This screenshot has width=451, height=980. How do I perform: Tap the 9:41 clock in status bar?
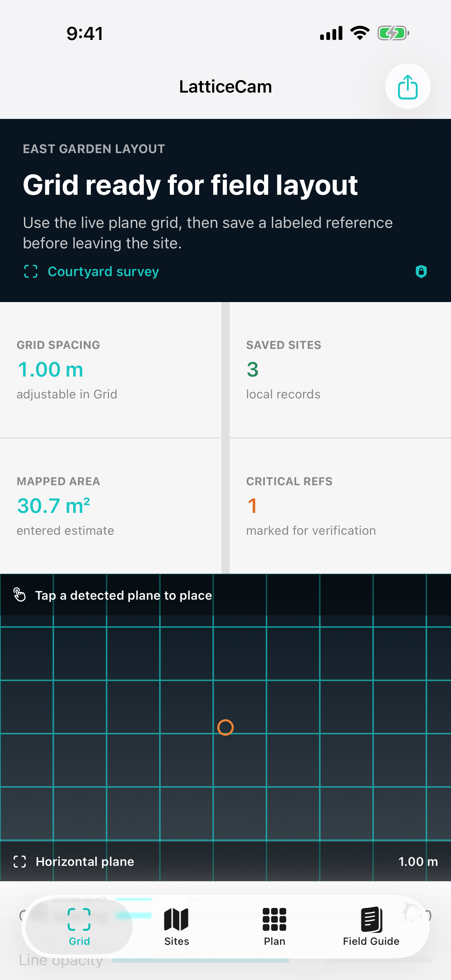click(85, 33)
